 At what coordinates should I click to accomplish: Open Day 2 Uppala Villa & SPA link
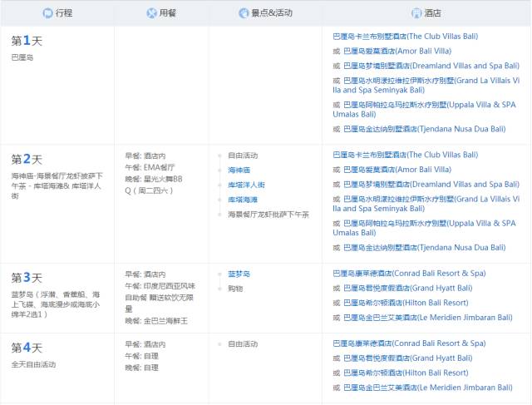424,228
